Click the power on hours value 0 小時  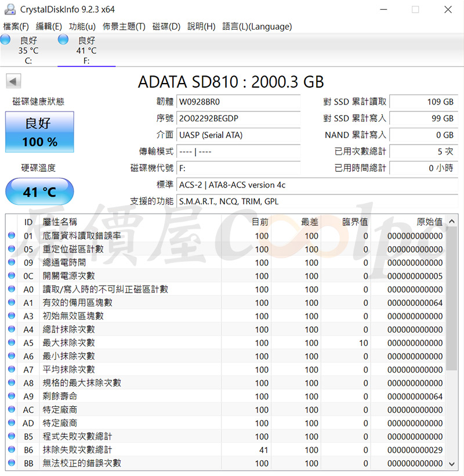(x=423, y=168)
